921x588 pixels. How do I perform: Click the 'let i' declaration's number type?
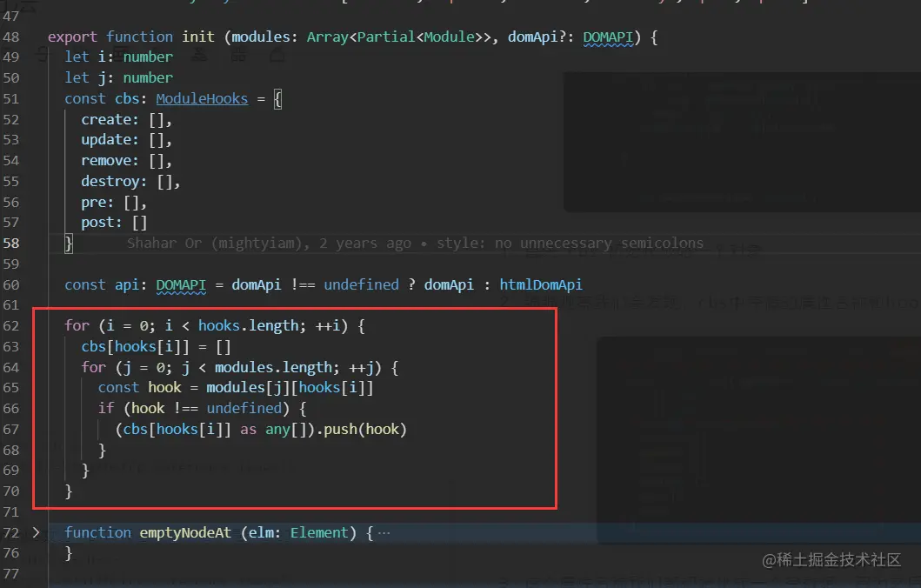[148, 57]
